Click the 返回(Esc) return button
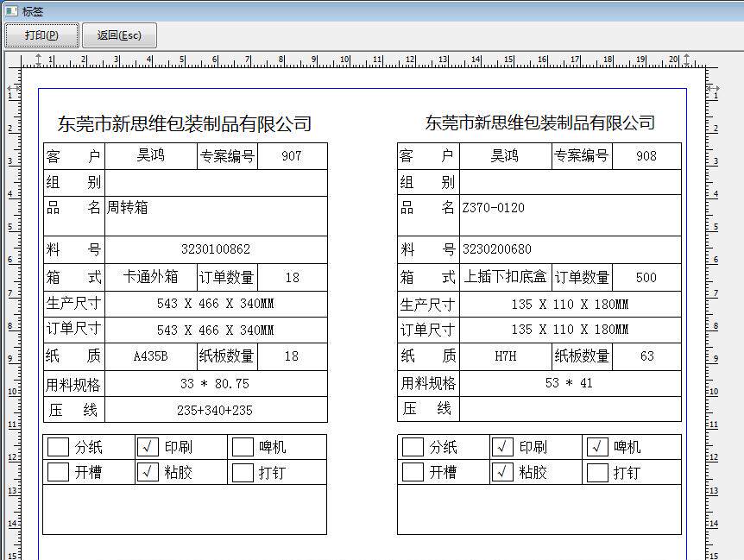 tap(119, 35)
